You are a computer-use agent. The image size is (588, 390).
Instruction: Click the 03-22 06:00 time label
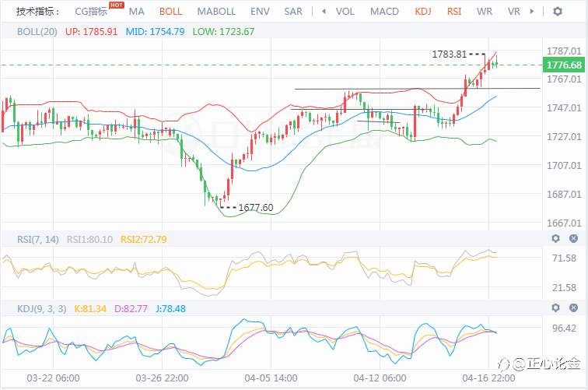[x=53, y=378]
